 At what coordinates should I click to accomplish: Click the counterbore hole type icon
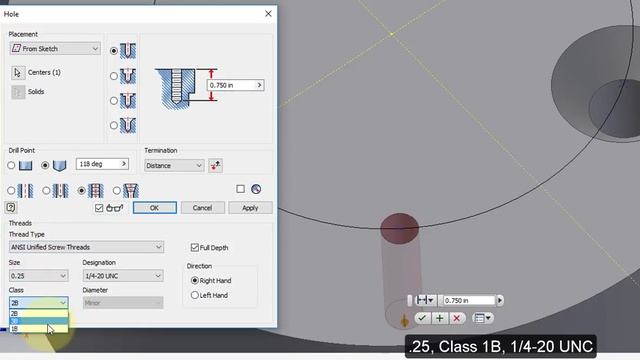pyautogui.click(x=128, y=76)
